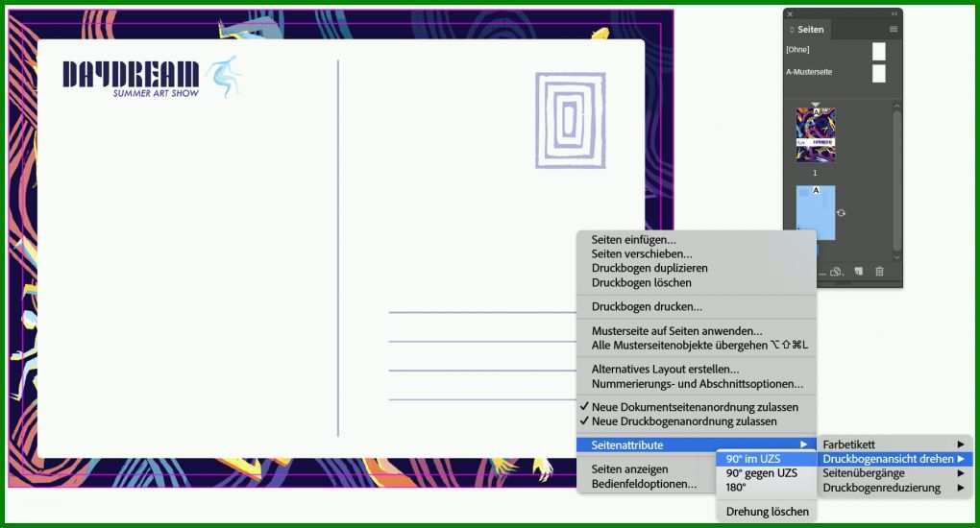The width and height of the screenshot is (980, 528).
Task: Click the scroll down arrow in Seiten panel
Action: (x=896, y=256)
